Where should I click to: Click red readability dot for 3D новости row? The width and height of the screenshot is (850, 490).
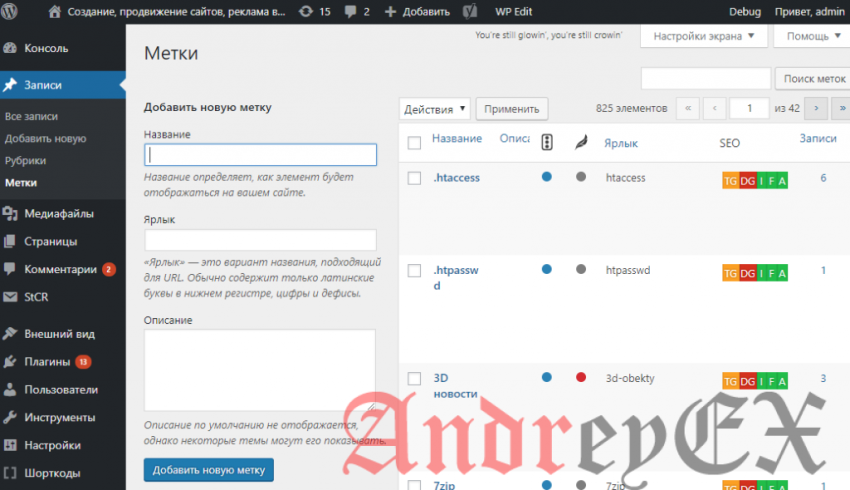581,377
